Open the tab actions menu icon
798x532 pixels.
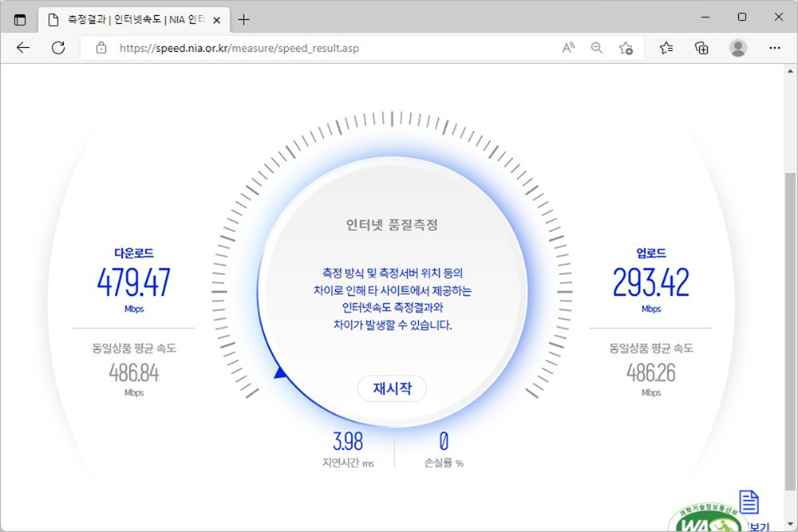tap(20, 20)
